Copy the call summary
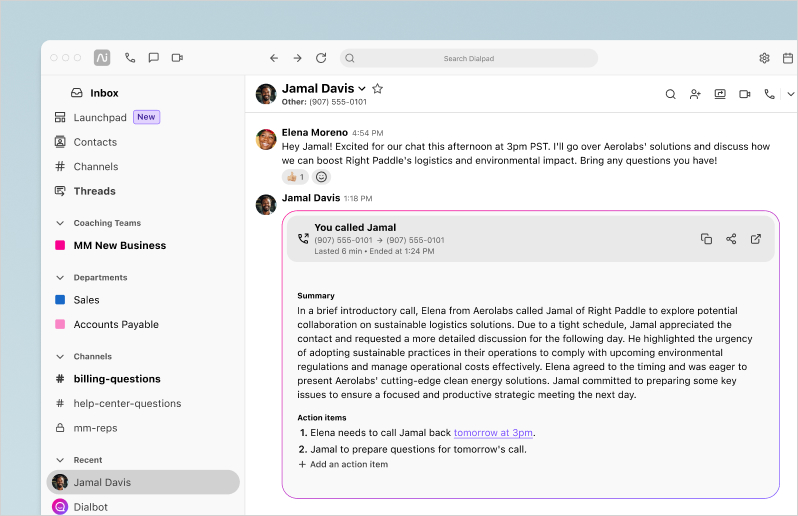798x516 pixels. tap(706, 239)
